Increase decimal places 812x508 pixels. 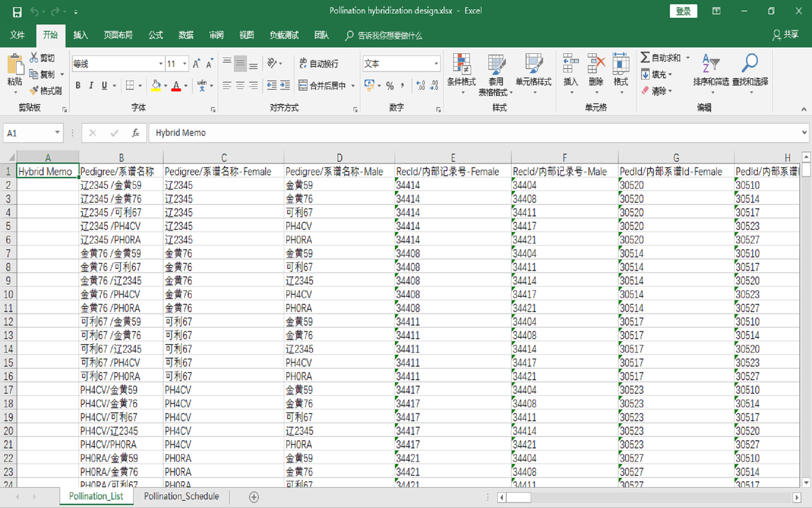pyautogui.click(x=421, y=86)
